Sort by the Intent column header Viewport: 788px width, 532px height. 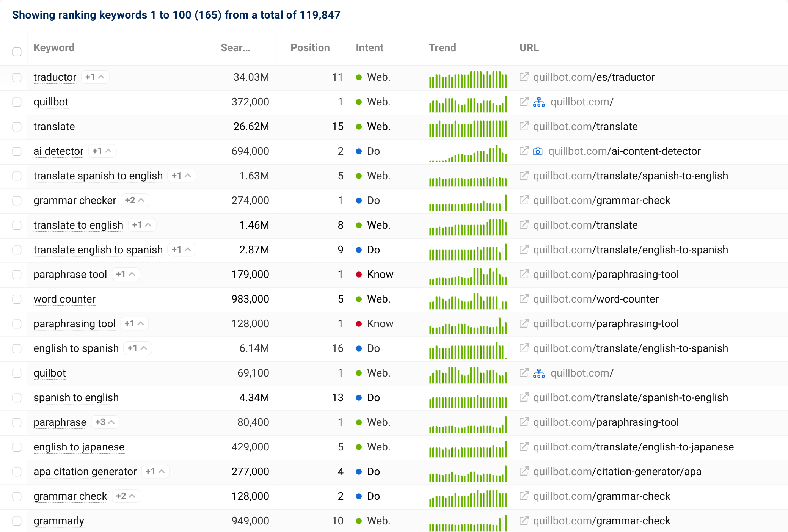pyautogui.click(x=370, y=48)
